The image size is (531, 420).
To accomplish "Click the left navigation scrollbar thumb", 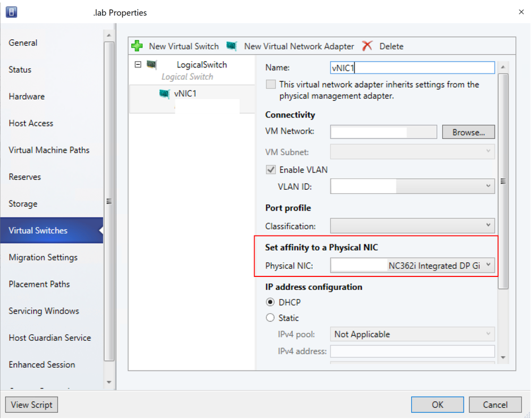I will [x=109, y=201].
